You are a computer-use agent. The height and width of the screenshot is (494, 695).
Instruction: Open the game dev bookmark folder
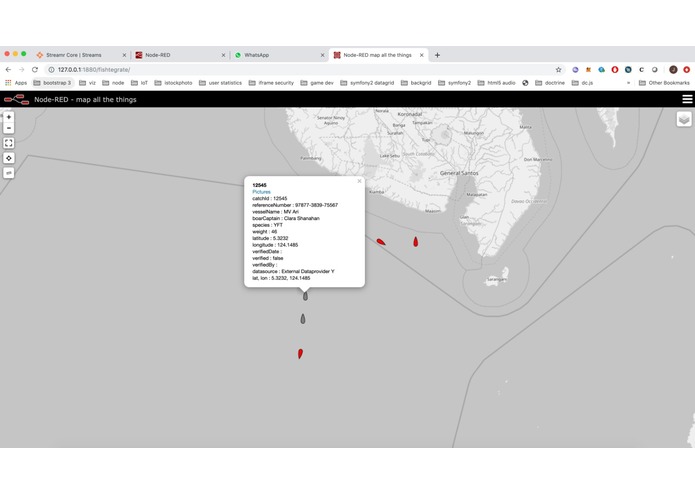point(317,83)
